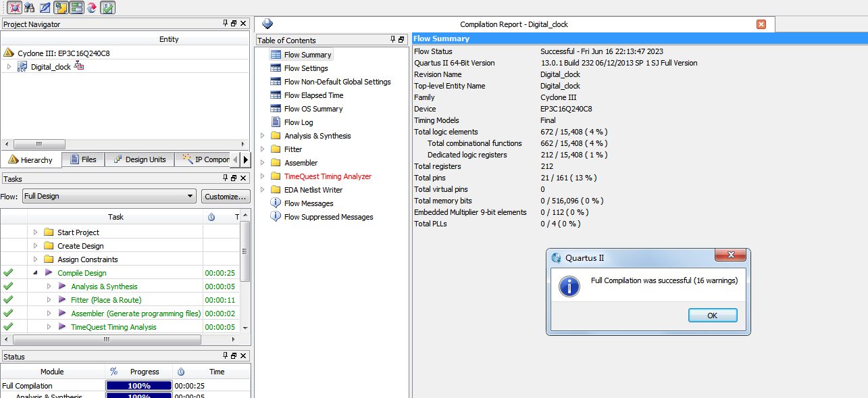Toggle the Project Navigator yellow panel icon in toolbar
868x398 pixels.
[x=61, y=7]
